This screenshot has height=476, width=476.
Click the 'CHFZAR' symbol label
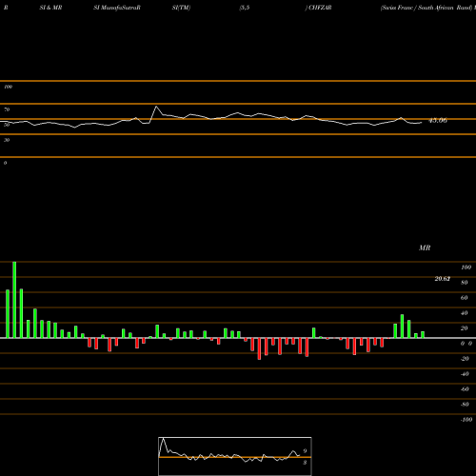pos(320,8)
